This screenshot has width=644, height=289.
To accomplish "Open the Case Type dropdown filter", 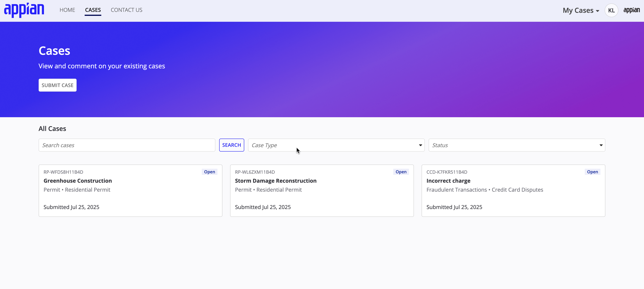I will tap(336, 145).
